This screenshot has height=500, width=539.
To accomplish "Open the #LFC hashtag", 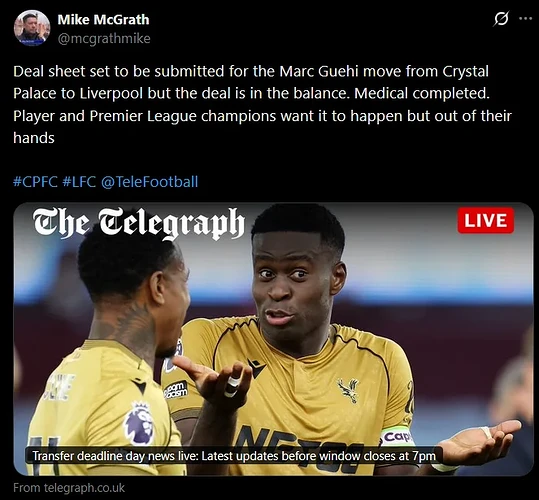I will click(79, 181).
